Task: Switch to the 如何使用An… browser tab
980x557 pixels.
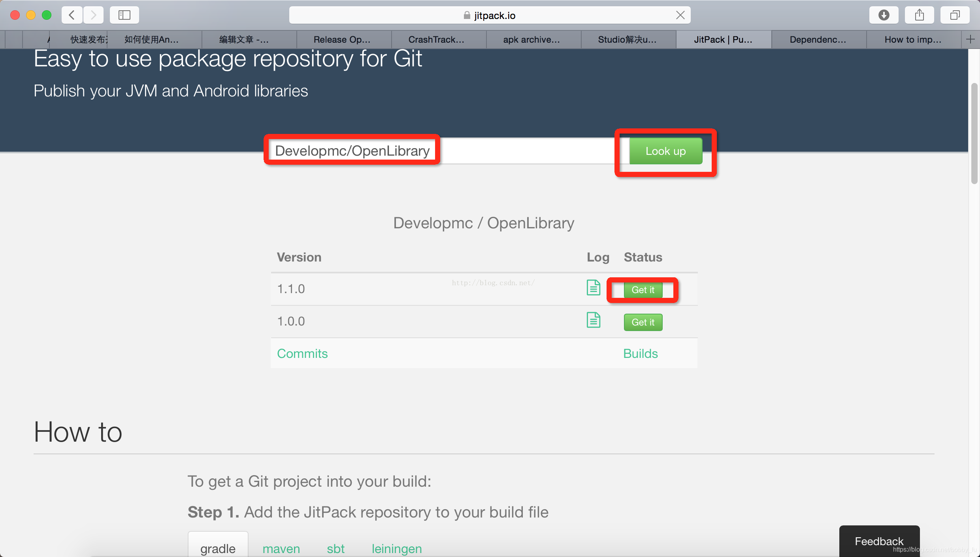Action: [x=155, y=39]
